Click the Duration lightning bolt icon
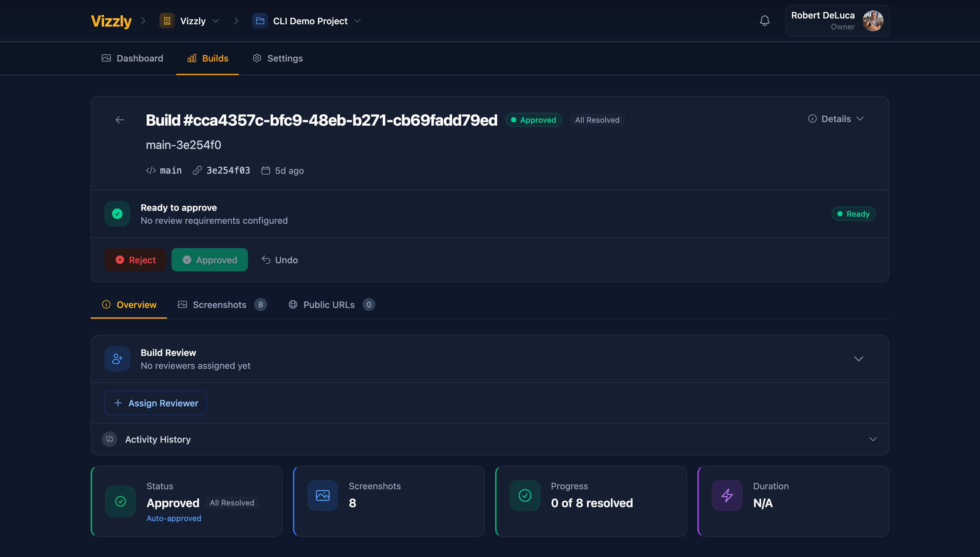The image size is (980, 557). (x=727, y=495)
